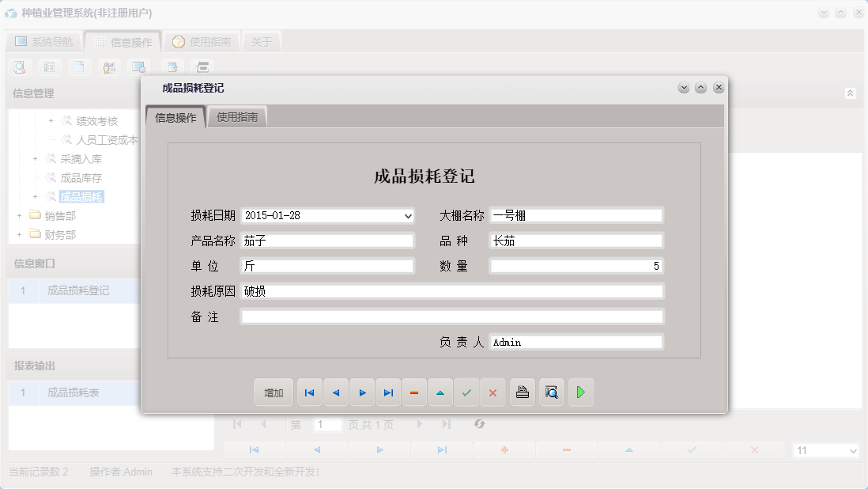Image resolution: width=868 pixels, height=489 pixels.
Task: Click the delete record minus icon
Action: tap(414, 392)
